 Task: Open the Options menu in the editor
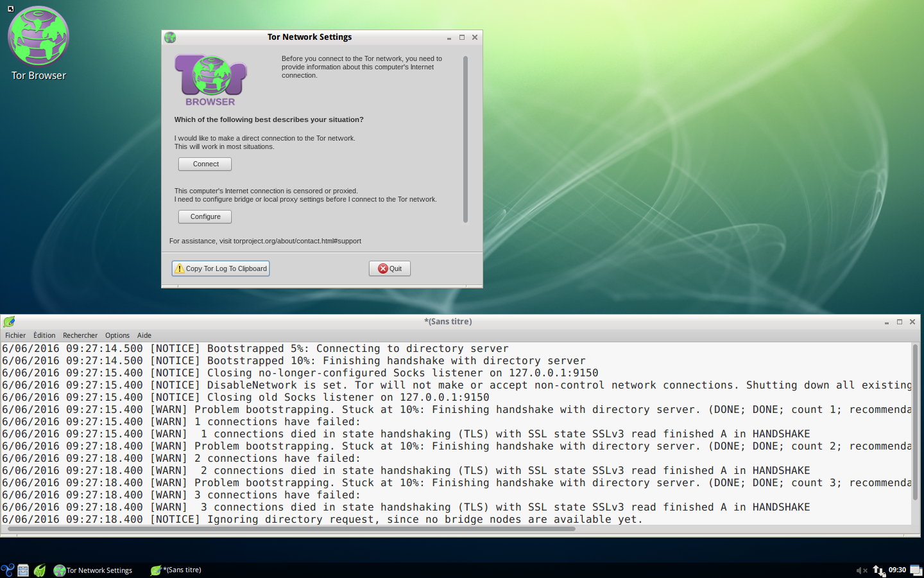click(117, 335)
